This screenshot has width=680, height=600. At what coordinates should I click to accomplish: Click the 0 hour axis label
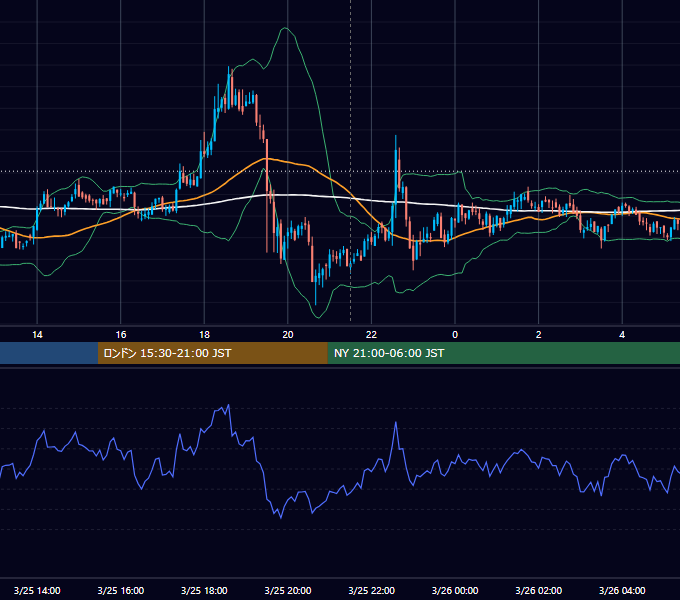[455, 335]
